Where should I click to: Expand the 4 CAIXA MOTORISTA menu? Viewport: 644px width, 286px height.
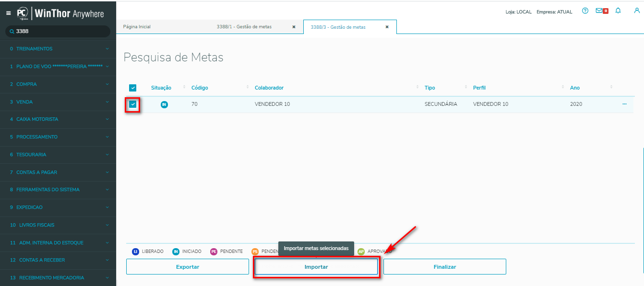[58, 119]
